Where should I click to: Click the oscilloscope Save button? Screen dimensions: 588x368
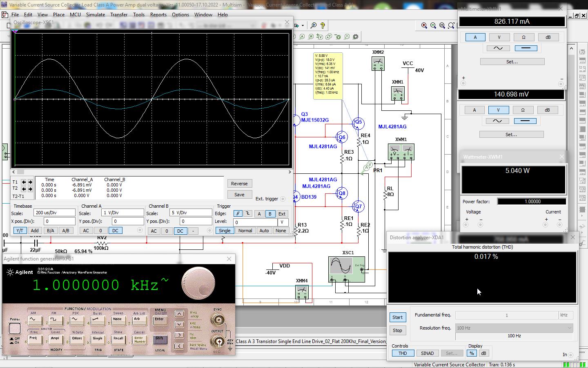coord(239,195)
